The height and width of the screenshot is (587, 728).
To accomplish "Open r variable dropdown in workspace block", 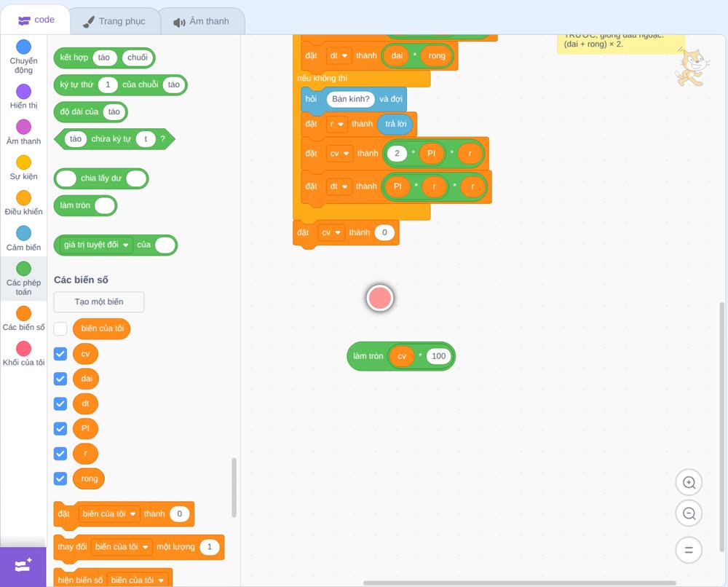I will (336, 124).
